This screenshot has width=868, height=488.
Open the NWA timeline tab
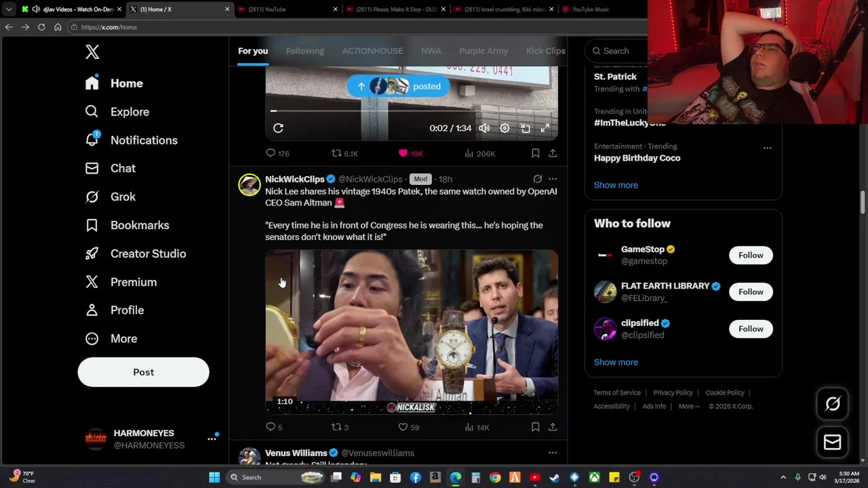click(x=431, y=51)
